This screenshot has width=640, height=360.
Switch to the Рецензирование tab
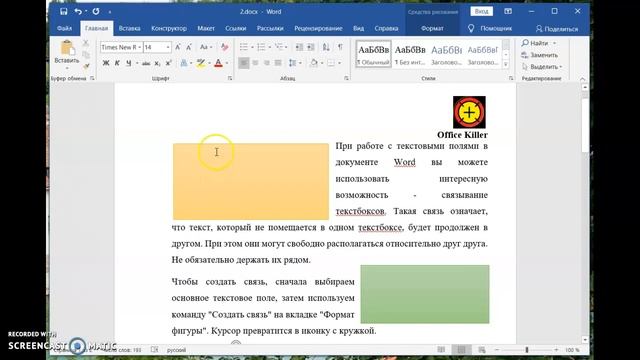point(318,28)
